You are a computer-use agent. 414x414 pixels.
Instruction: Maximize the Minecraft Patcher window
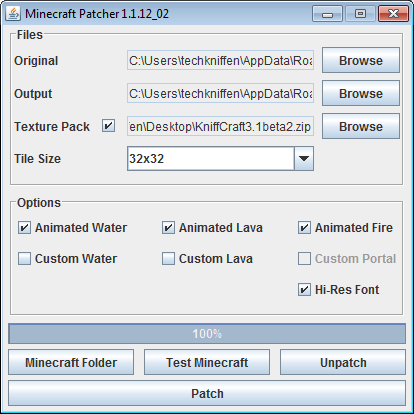pos(360,14)
